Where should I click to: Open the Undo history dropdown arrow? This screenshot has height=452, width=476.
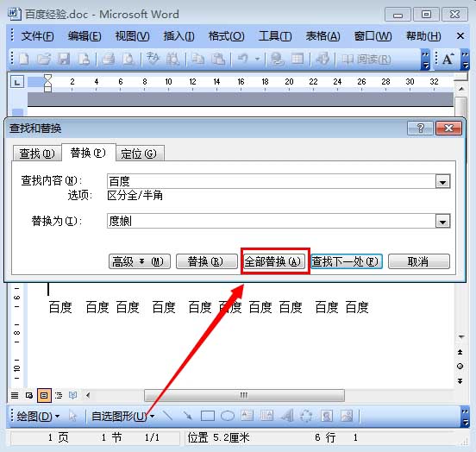[x=258, y=59]
